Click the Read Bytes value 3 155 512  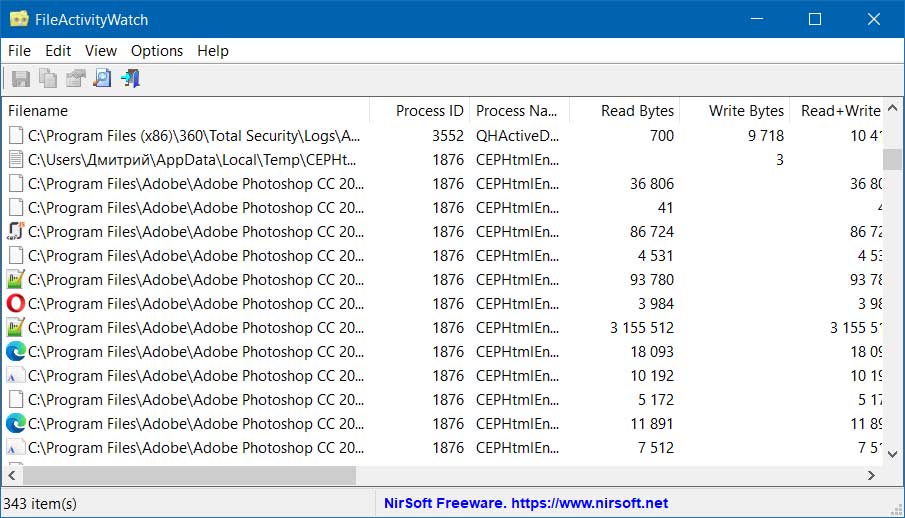pyautogui.click(x=642, y=327)
